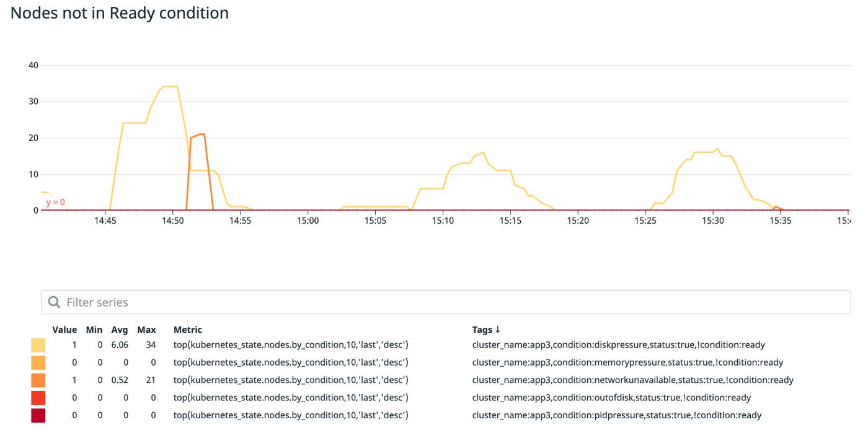Click the 'Nodes not in Ready condition' title
The image size is (868, 435).
click(x=120, y=13)
